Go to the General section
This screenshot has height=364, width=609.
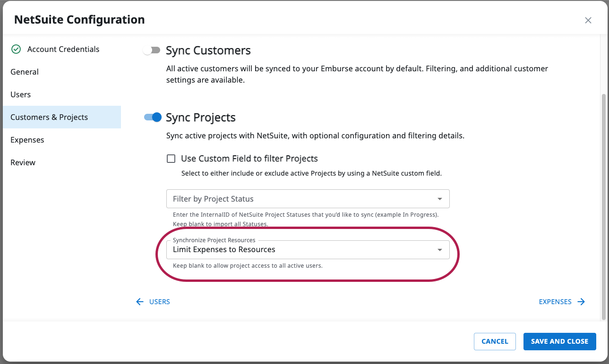point(25,72)
